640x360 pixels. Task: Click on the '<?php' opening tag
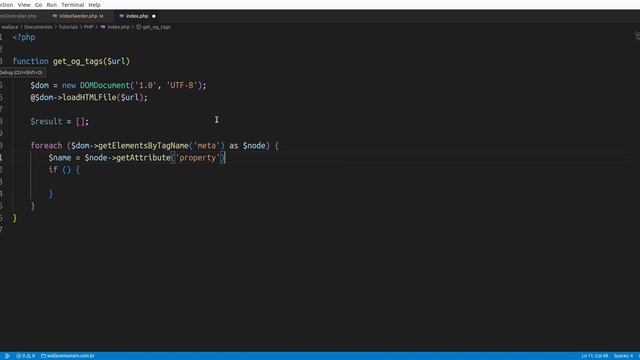(24, 37)
